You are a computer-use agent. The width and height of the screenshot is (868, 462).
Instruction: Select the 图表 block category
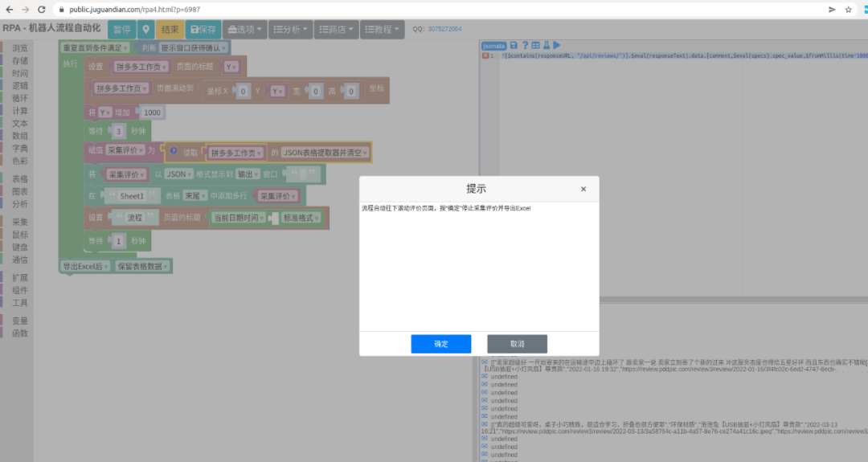tap(20, 191)
